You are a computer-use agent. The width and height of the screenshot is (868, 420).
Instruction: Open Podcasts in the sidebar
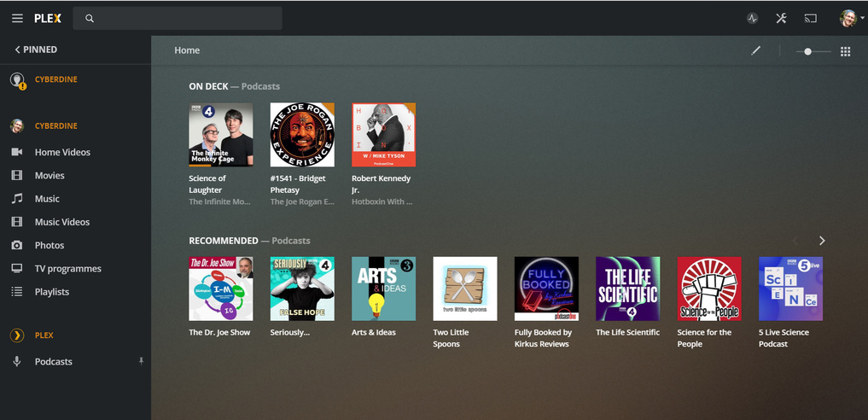click(x=54, y=361)
